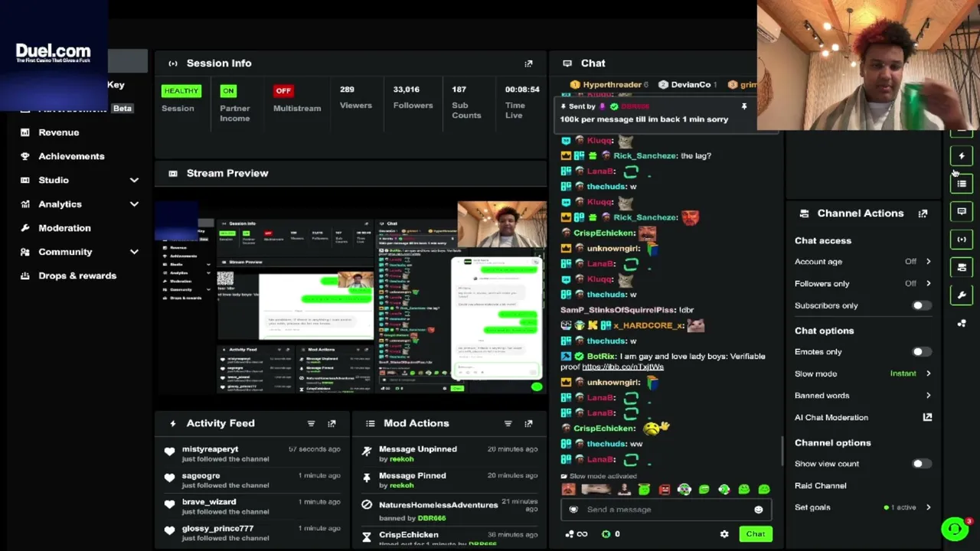The height and width of the screenshot is (551, 980).
Task: Toggle Mod Actions list widget in right rail
Action: tap(962, 184)
